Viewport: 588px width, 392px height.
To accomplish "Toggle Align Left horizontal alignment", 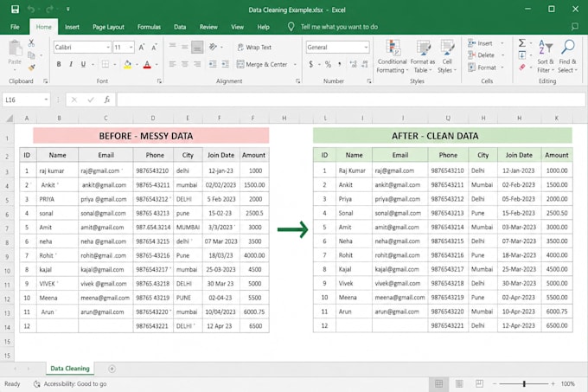I will tap(172, 64).
